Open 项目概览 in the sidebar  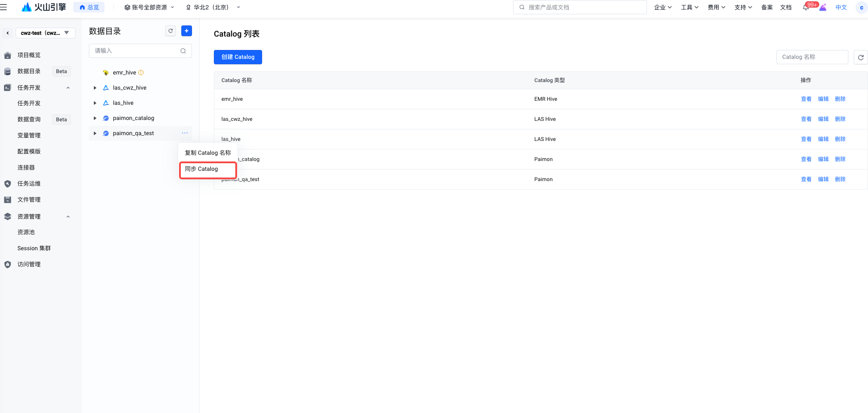29,55
